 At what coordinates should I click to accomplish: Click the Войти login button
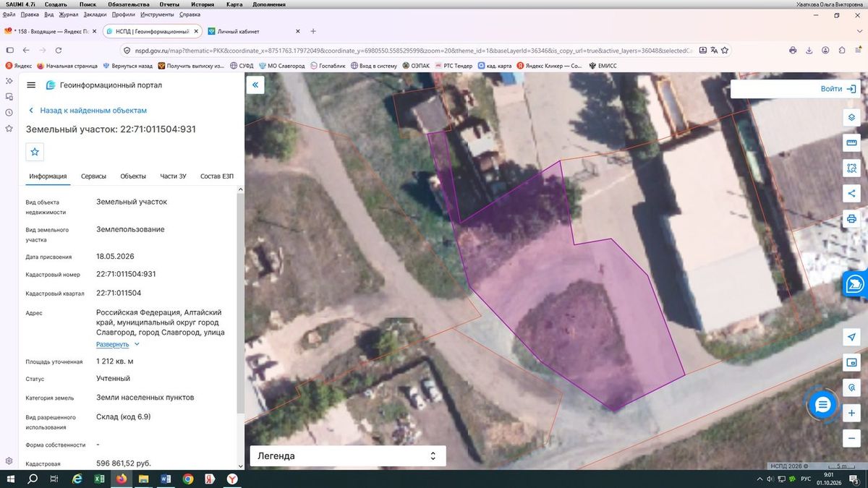(x=839, y=89)
